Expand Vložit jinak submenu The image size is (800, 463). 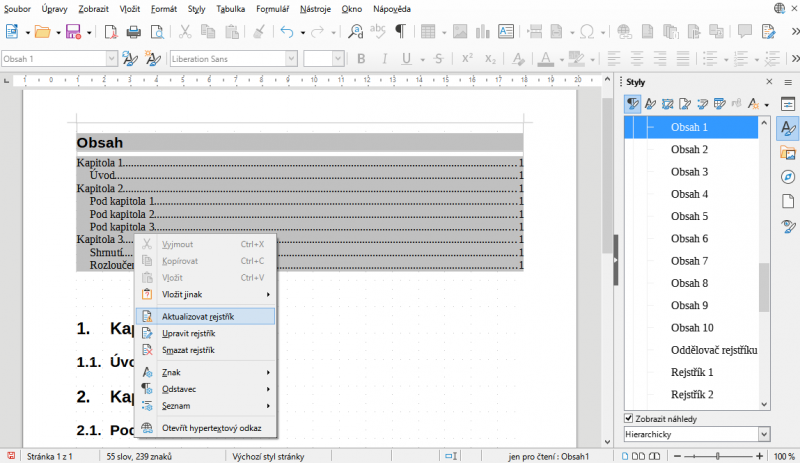(x=206, y=295)
